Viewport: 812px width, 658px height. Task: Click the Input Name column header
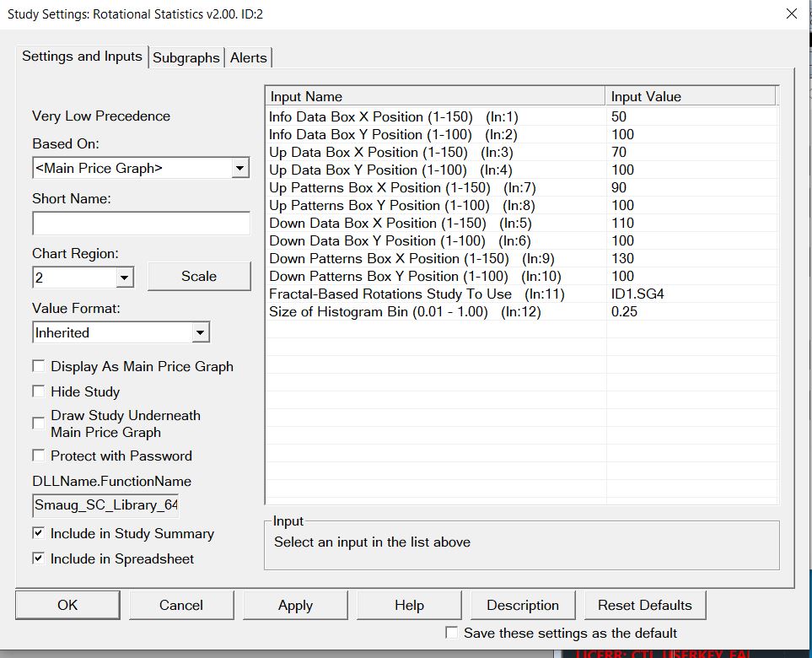click(x=435, y=96)
